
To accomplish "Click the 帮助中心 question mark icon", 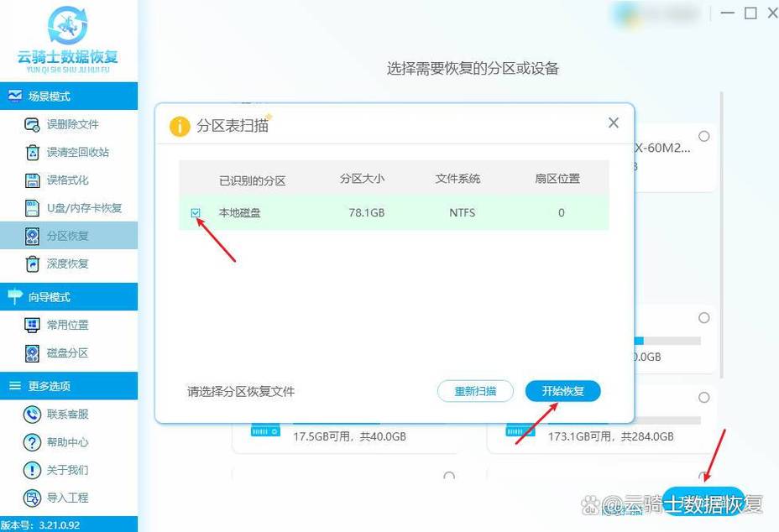I will [32, 442].
